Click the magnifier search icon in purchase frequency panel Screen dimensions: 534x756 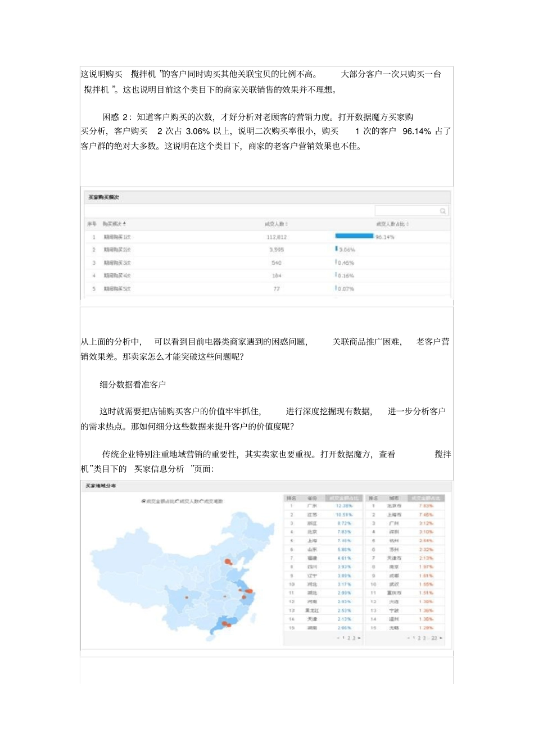442,211
